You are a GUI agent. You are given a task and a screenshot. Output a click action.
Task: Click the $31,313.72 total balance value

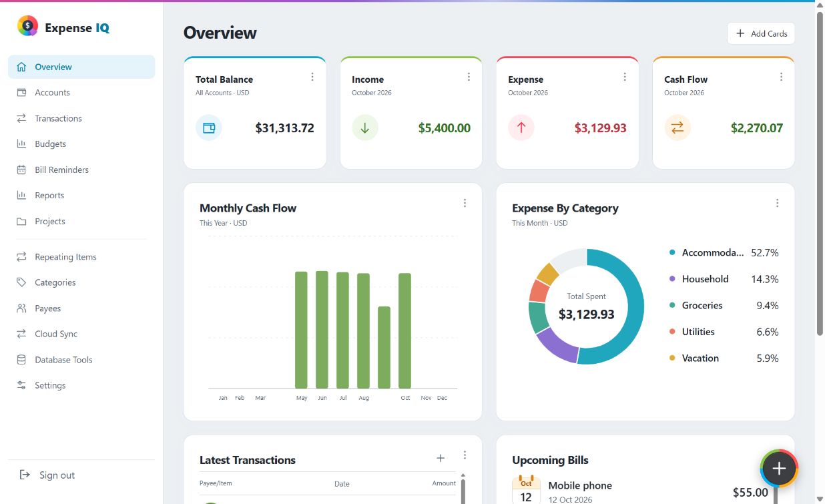pyautogui.click(x=284, y=128)
